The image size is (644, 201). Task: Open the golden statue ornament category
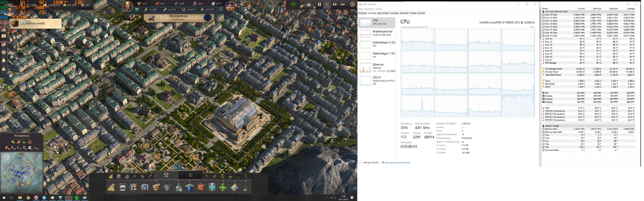pyautogui.click(x=246, y=187)
